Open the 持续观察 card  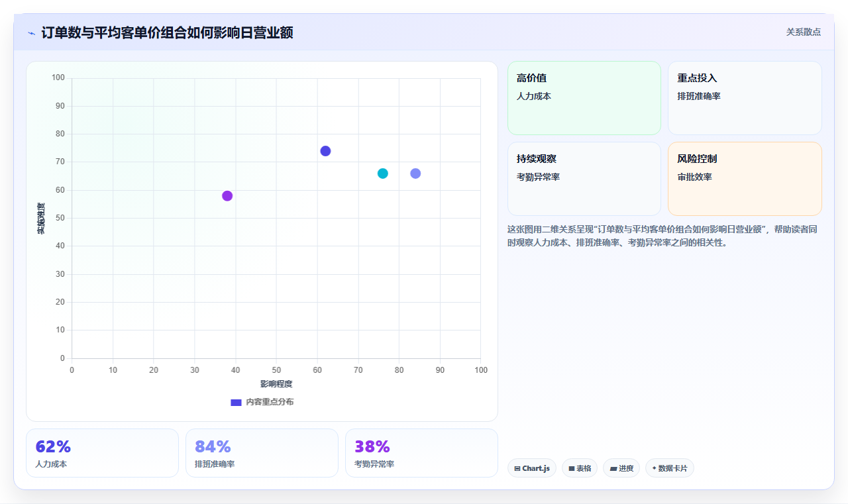[x=584, y=179]
